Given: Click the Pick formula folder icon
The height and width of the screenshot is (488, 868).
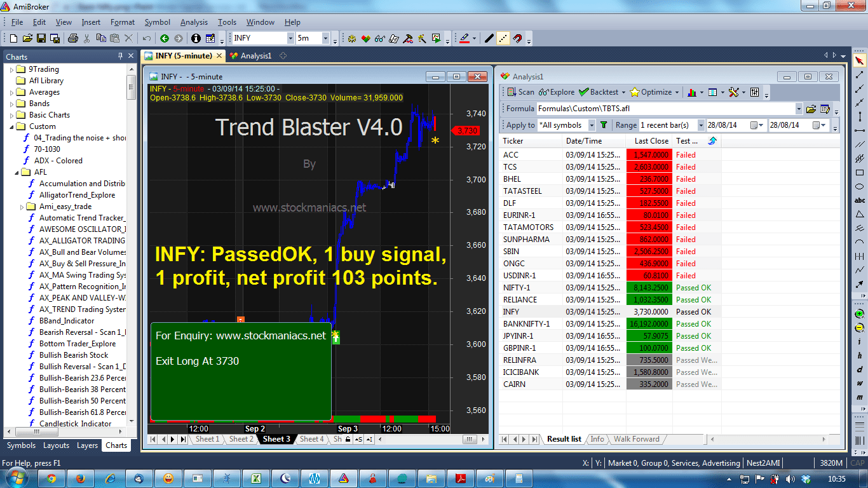Looking at the screenshot, I should [811, 109].
